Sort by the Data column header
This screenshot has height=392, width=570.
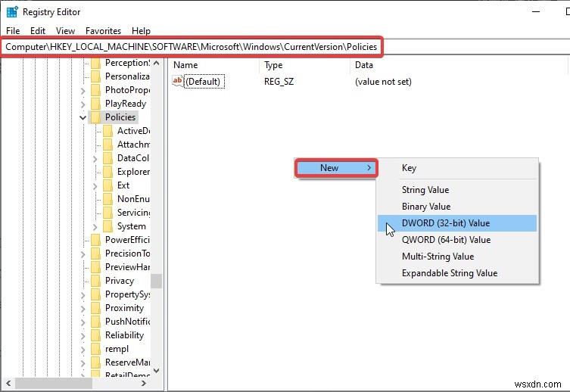(459, 65)
